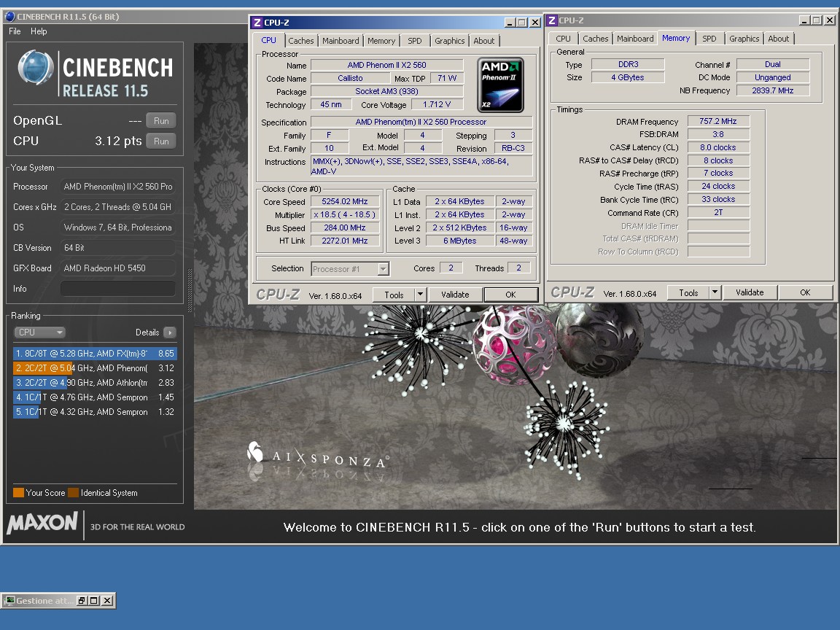The image size is (840, 630).
Task: Click Validate in left CPU-Z window
Action: point(455,295)
